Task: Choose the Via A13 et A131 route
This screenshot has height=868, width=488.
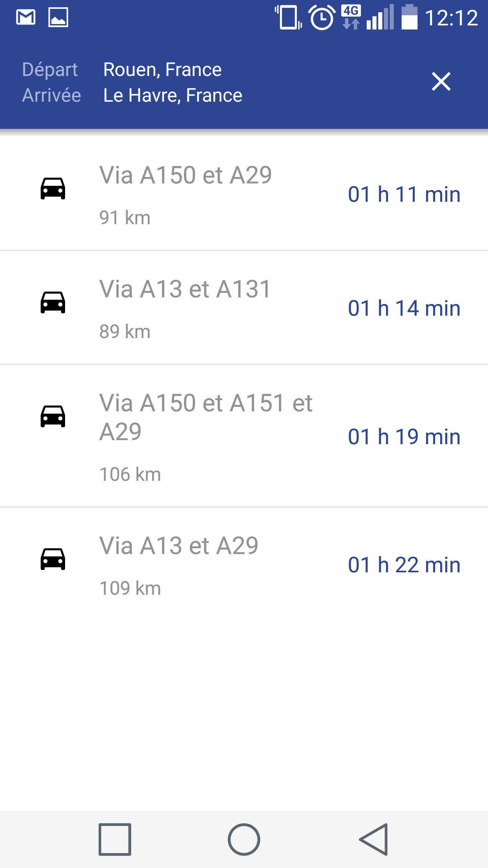Action: click(x=185, y=289)
